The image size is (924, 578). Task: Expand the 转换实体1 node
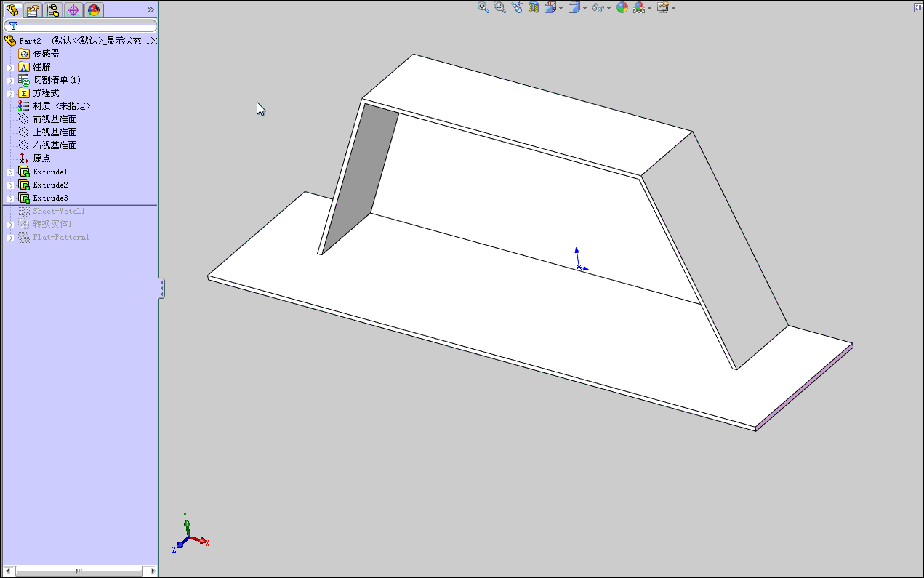click(x=10, y=225)
